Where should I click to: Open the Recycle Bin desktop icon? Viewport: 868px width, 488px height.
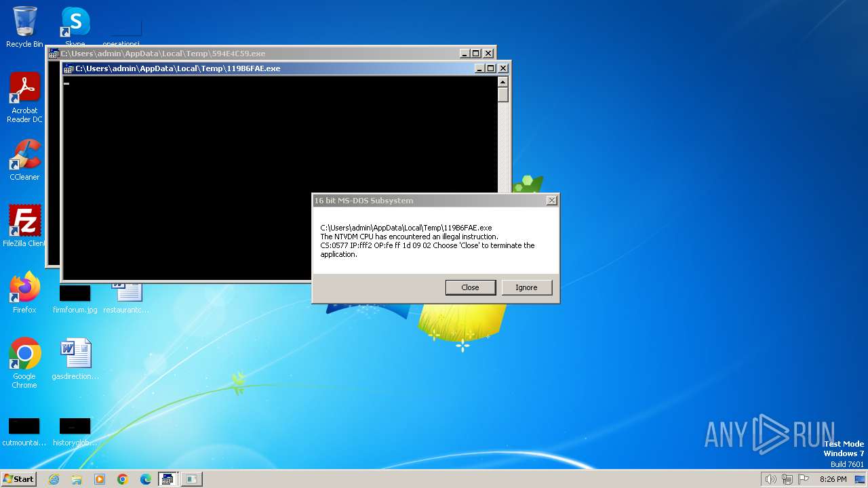pyautogui.click(x=24, y=27)
